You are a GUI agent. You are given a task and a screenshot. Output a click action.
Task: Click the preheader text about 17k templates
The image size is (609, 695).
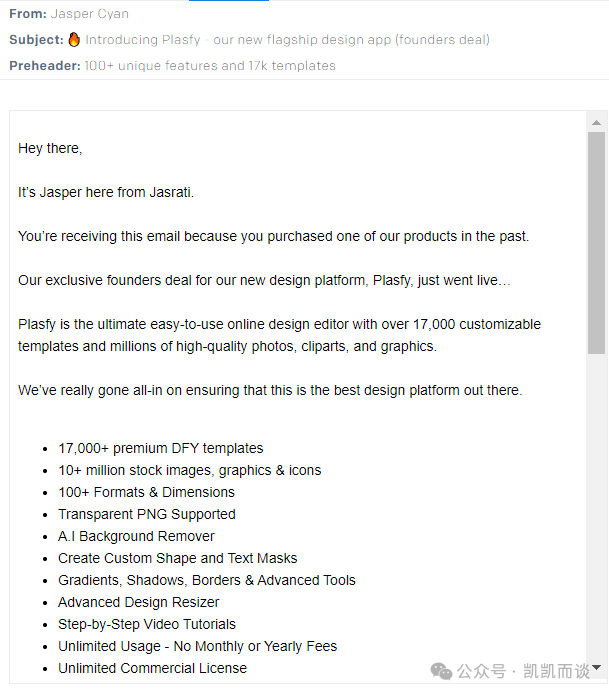click(x=210, y=66)
